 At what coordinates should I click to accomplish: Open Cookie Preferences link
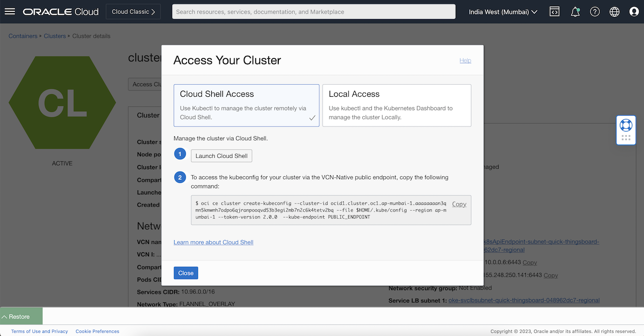pyautogui.click(x=98, y=331)
